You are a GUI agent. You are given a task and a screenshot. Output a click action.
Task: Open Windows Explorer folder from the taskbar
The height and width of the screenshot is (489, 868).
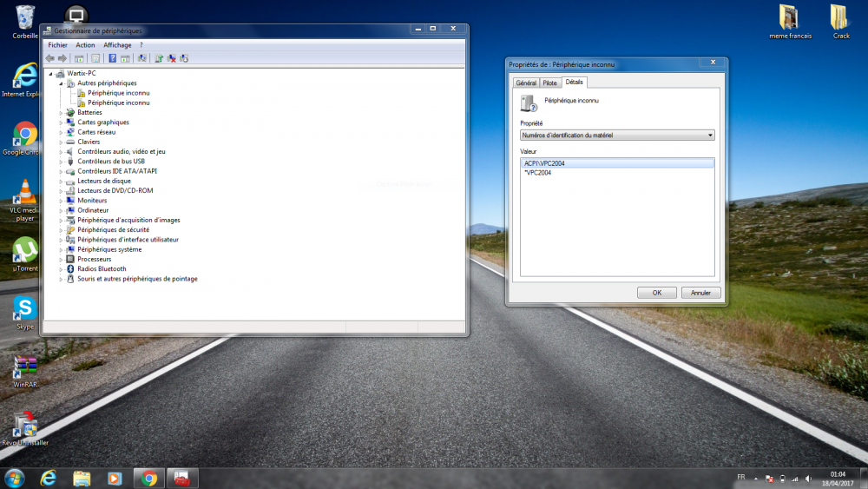click(82, 478)
